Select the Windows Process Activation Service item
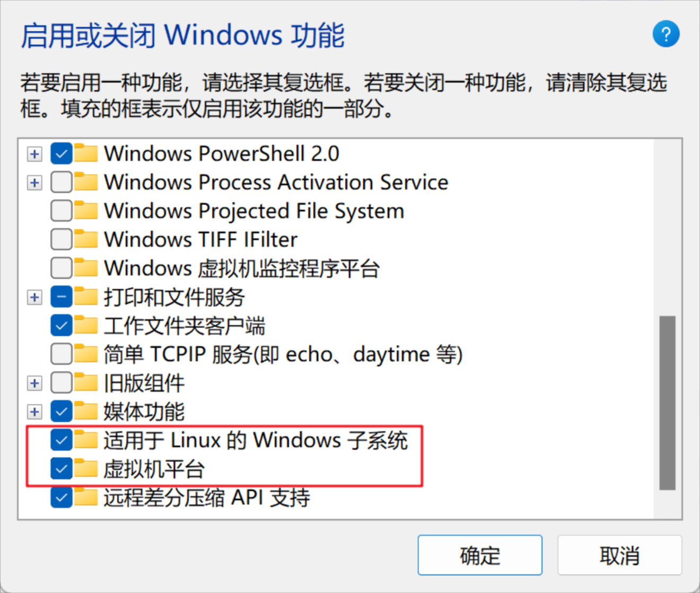The width and height of the screenshot is (700, 593). coord(276,182)
